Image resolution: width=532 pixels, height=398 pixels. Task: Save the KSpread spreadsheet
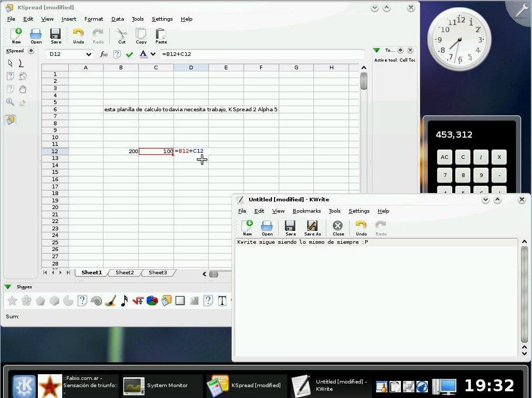click(x=55, y=36)
